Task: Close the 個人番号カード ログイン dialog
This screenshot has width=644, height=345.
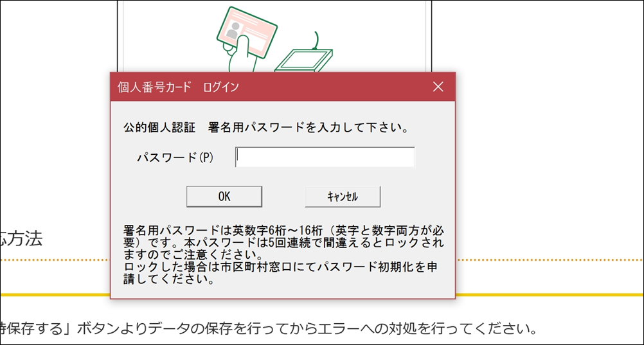Action: point(438,87)
